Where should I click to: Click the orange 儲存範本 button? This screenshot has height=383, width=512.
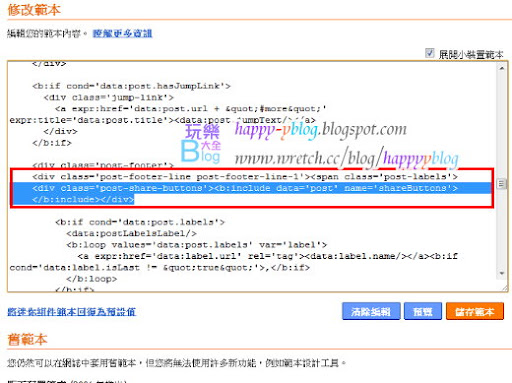(475, 311)
